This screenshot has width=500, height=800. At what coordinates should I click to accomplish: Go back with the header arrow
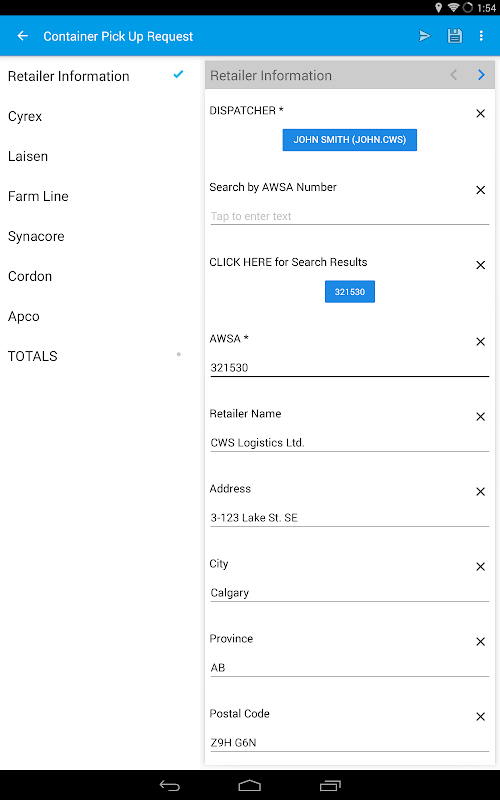22,36
